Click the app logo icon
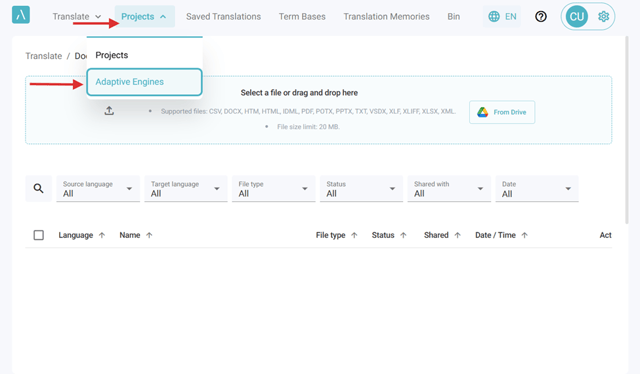Screen dimensions: 640x374 coord(21,15)
